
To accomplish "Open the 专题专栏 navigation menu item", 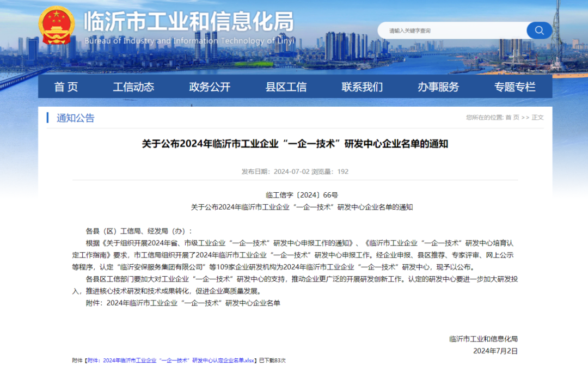I will (514, 87).
